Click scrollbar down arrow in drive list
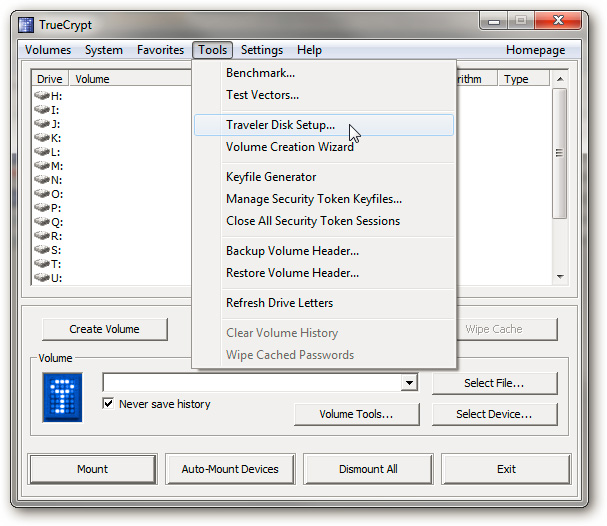607x526 pixels. 560,276
